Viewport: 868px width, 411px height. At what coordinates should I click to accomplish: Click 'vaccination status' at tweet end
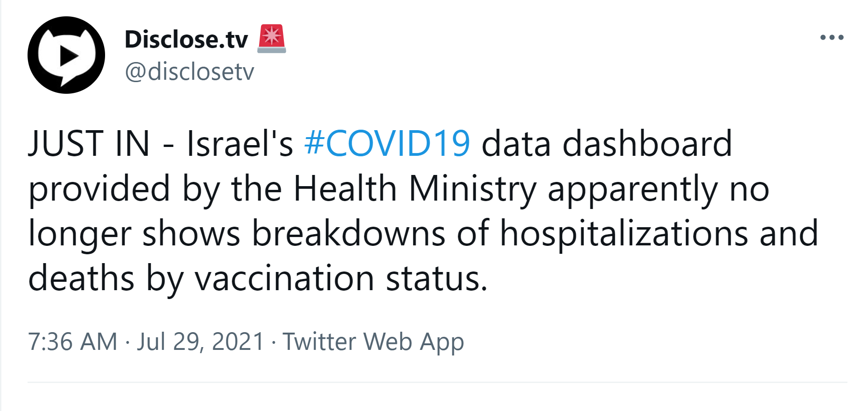click(341, 278)
